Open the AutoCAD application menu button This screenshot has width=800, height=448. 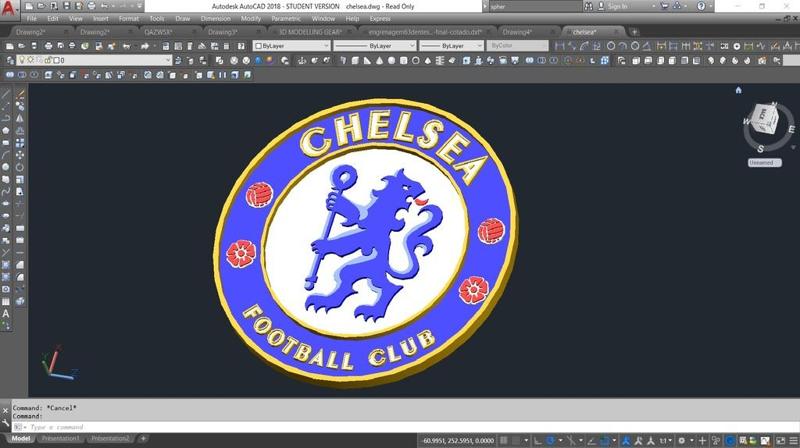(x=8, y=8)
